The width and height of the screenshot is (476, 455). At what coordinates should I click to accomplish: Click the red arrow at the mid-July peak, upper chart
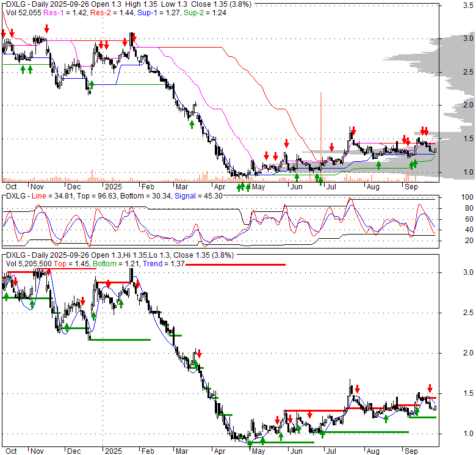point(353,131)
